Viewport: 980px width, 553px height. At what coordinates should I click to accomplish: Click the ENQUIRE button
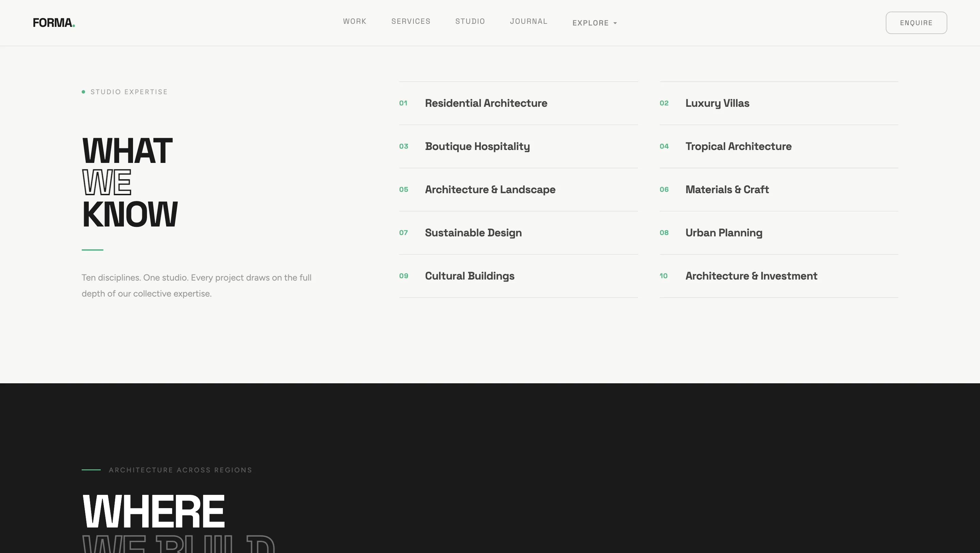click(916, 22)
